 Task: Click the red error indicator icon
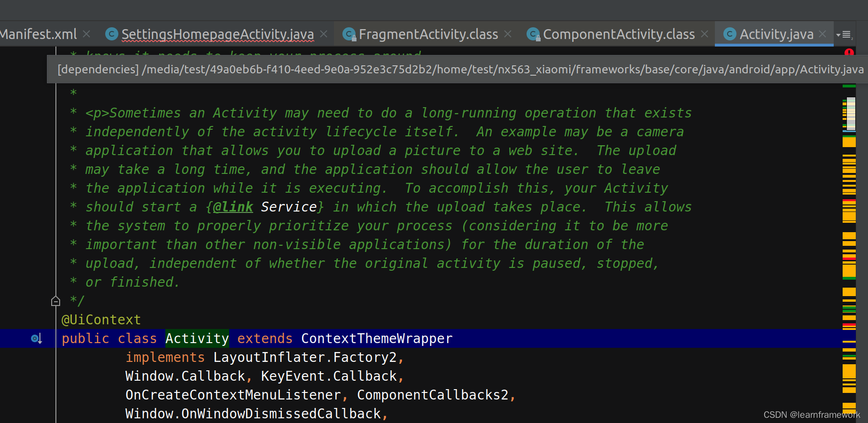[849, 52]
